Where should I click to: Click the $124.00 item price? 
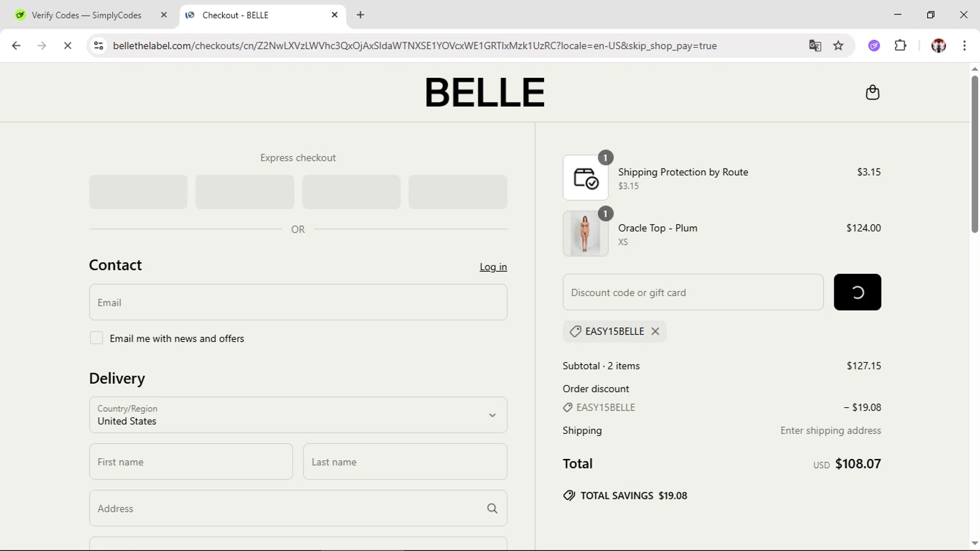pyautogui.click(x=864, y=227)
